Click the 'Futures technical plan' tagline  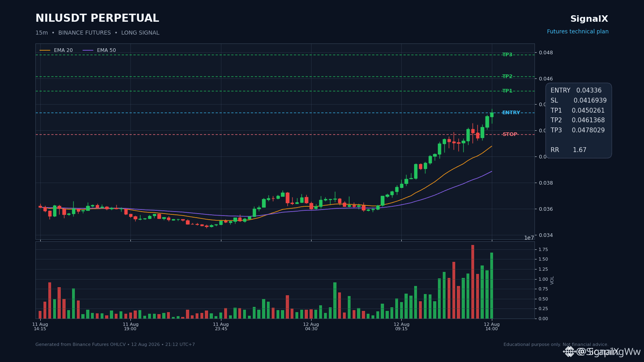click(x=578, y=32)
